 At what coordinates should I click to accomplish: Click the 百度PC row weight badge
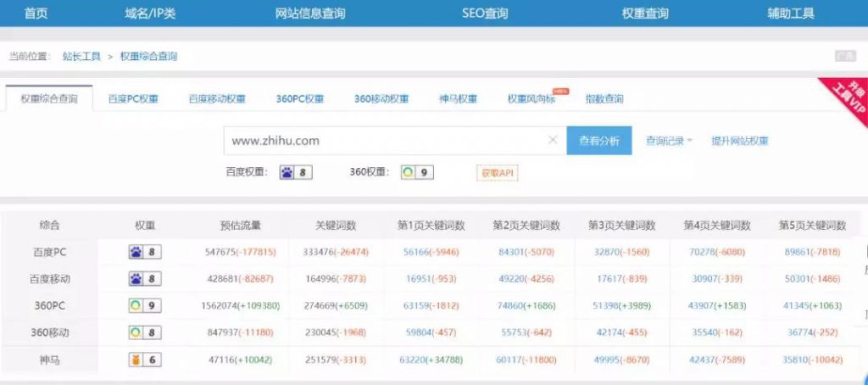pos(145,253)
